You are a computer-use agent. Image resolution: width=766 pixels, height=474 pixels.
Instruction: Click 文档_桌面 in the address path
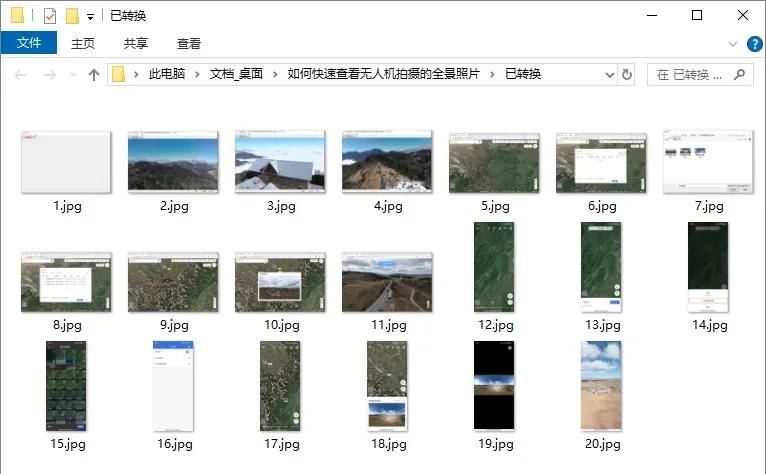[236, 74]
